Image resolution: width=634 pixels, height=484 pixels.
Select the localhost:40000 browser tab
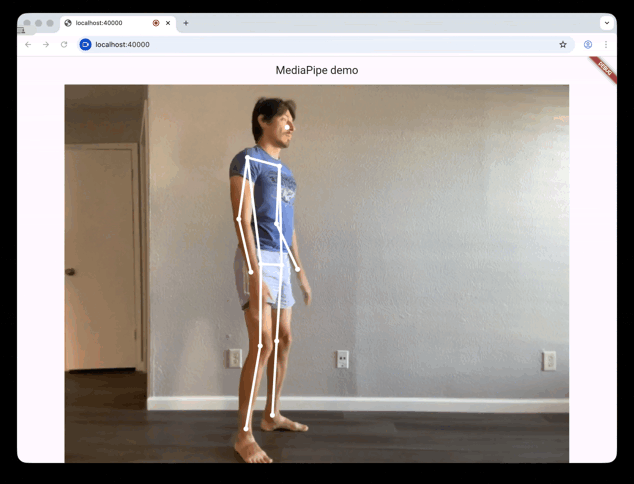[118, 23]
